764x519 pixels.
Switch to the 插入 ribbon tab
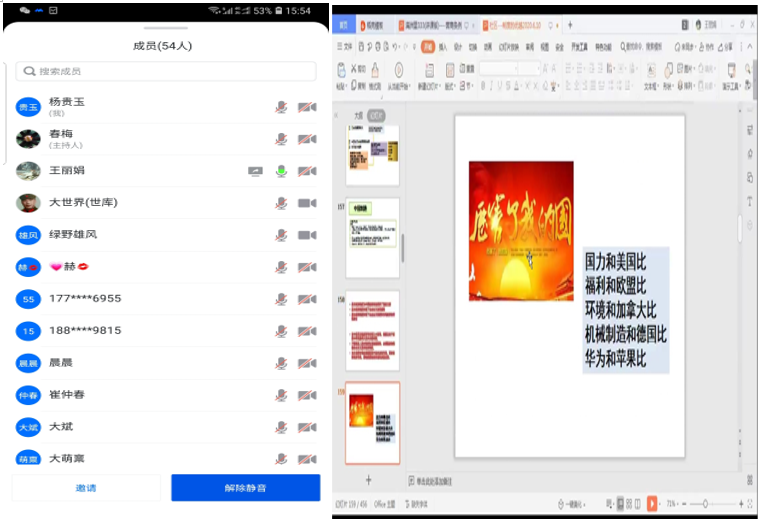pos(442,46)
